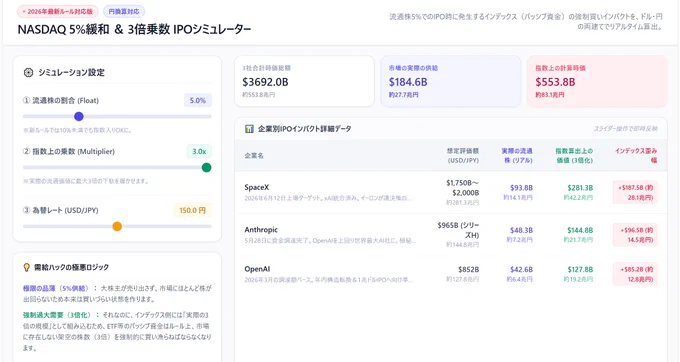Click the インデックス歪み幅 column header
This screenshot has width=680, height=362.
click(x=636, y=156)
